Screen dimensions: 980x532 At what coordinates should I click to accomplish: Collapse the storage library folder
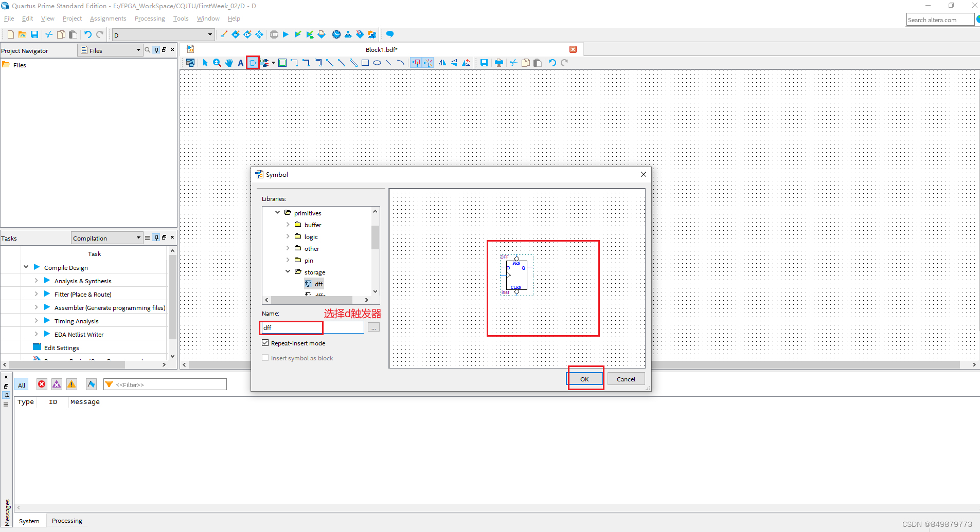pyautogui.click(x=288, y=271)
